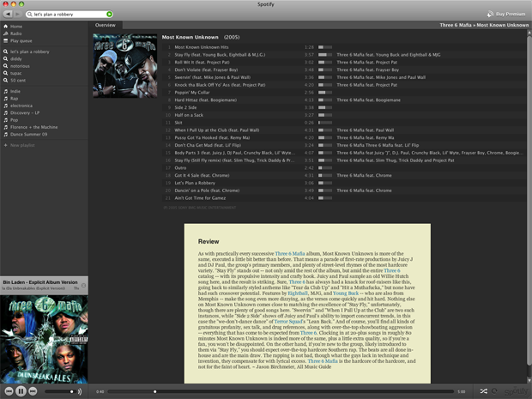Select track 'Stay Fly (feat. Young Buck, Eightball & M.J.G.)'
The height and width of the screenshot is (399, 532).
(220, 55)
